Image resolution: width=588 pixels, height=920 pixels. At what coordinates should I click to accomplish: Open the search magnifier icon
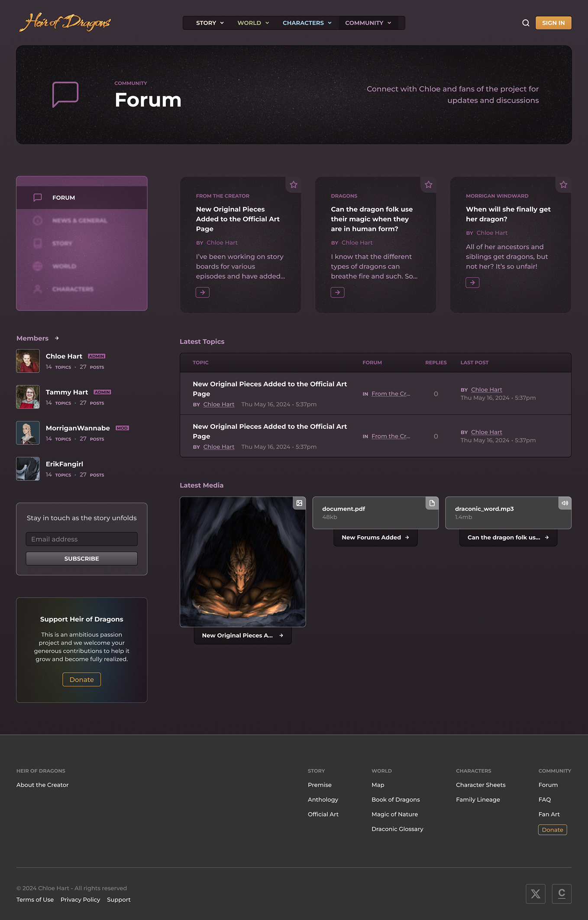pos(526,23)
